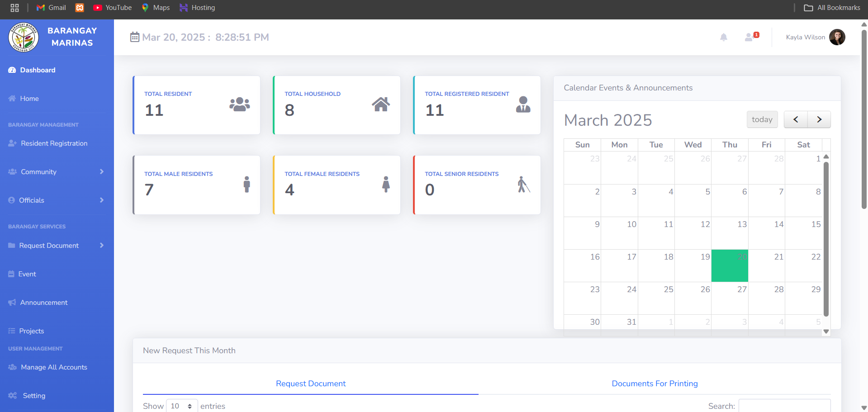Open Resident Registration in the sidebar
Viewport: 868px width, 412px height.
click(x=54, y=143)
